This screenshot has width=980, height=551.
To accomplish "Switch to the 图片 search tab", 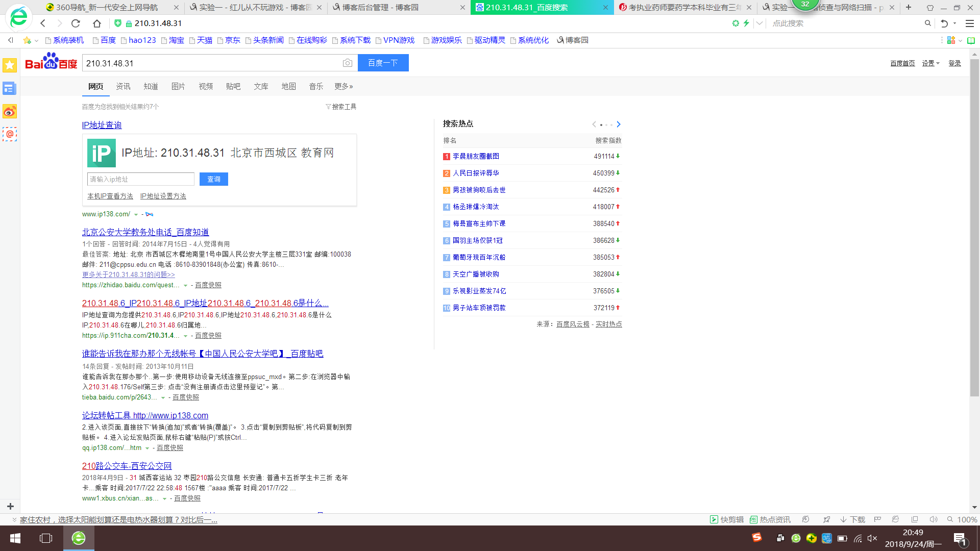I will [x=178, y=87].
